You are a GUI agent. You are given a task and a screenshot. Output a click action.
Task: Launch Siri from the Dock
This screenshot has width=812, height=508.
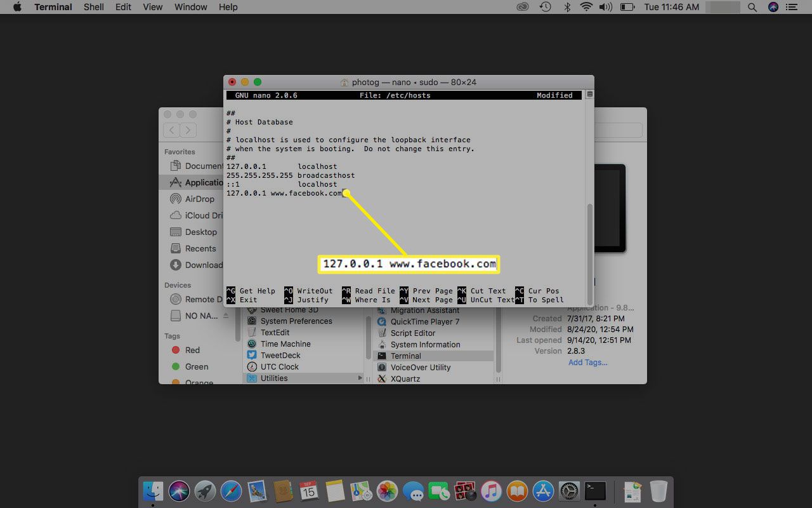point(179,491)
